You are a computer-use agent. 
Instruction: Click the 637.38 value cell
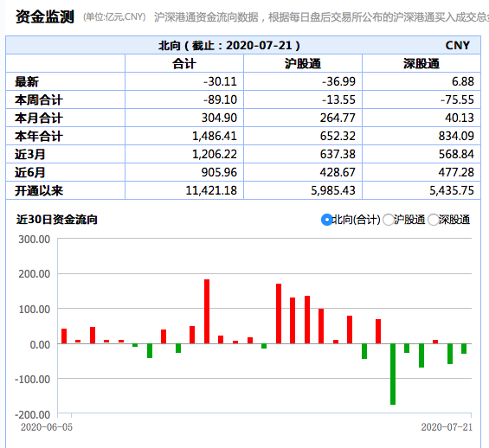point(303,154)
